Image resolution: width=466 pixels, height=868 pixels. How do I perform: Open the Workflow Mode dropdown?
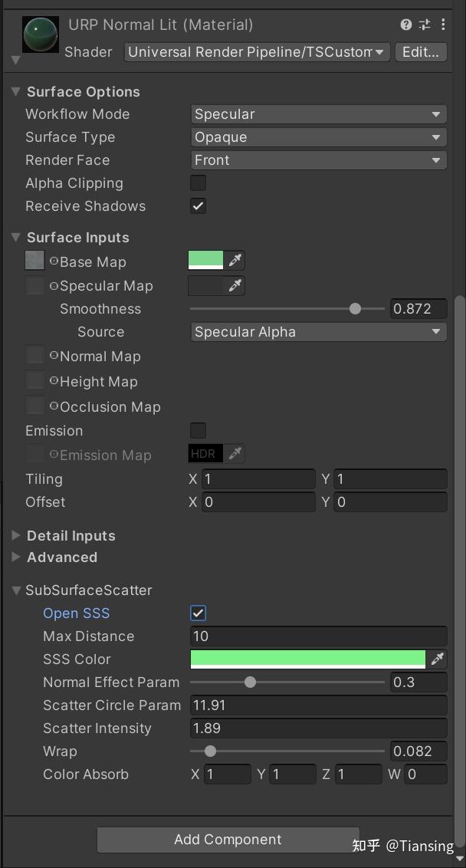[318, 113]
